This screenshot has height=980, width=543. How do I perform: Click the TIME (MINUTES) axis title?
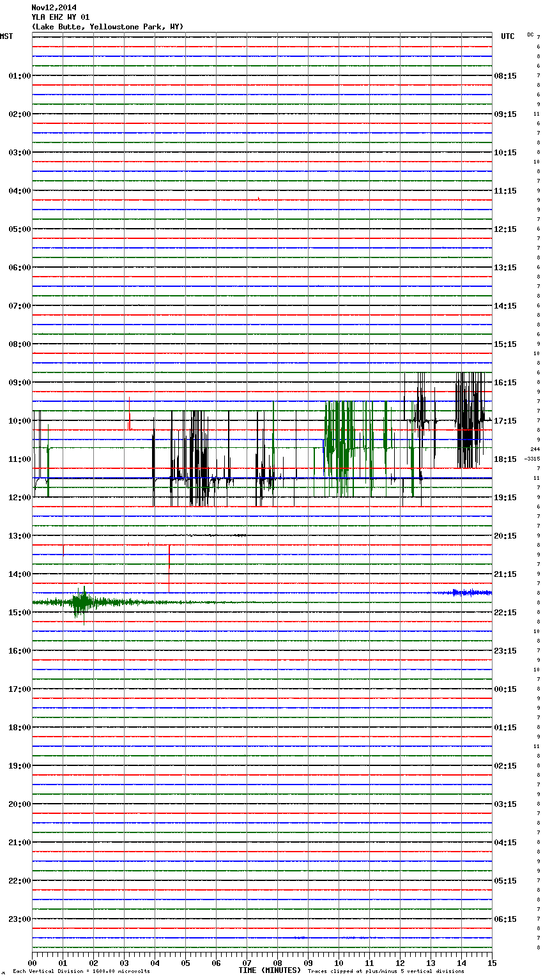click(270, 970)
